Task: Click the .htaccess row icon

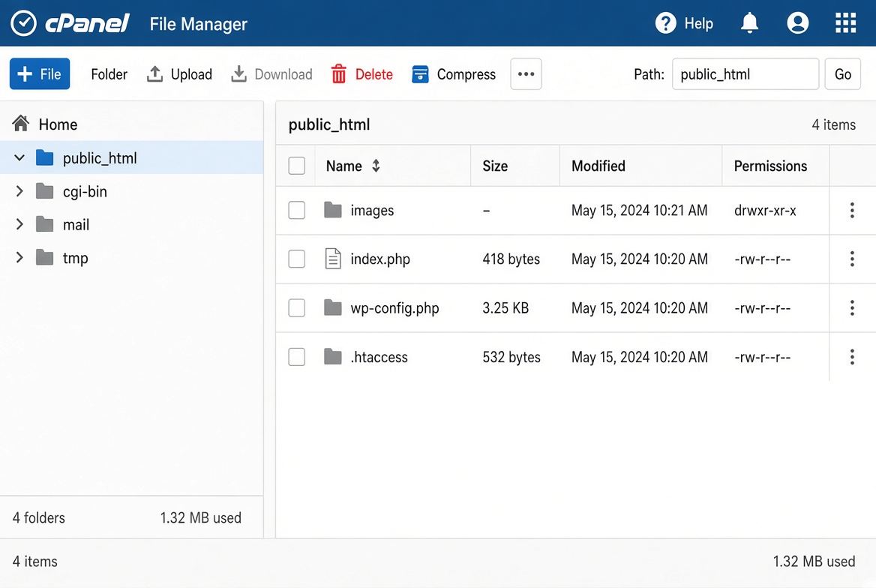Action: coord(333,356)
